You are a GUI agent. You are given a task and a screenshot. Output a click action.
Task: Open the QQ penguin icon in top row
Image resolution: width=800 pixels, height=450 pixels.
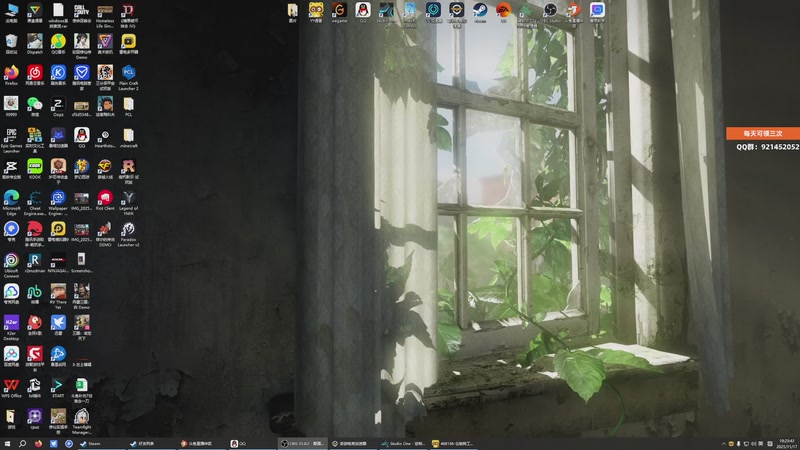point(363,12)
